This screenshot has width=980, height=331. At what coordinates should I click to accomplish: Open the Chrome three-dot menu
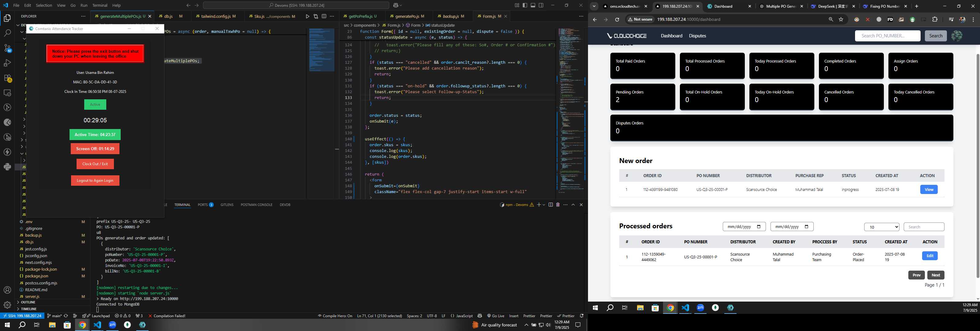coord(974,19)
